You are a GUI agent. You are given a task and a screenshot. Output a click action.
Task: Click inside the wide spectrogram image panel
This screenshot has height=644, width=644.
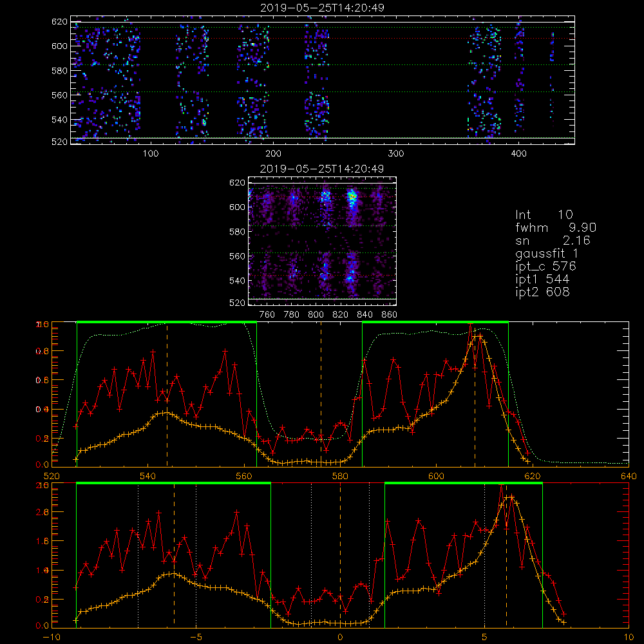click(323, 80)
